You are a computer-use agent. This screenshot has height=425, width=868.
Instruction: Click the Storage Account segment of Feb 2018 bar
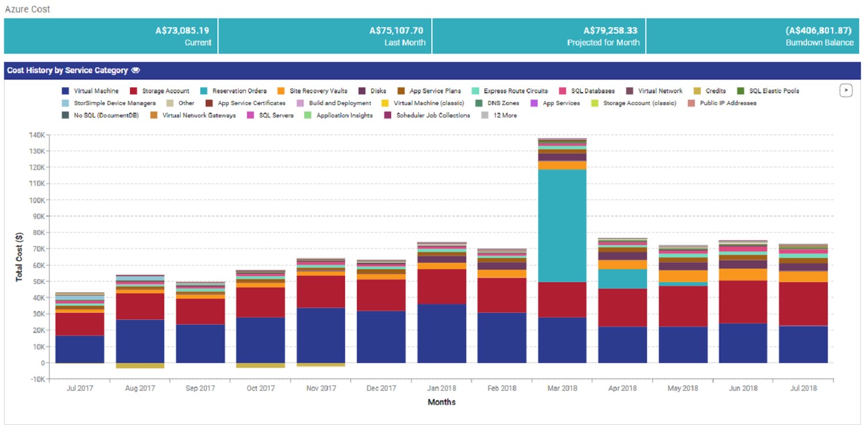502,295
